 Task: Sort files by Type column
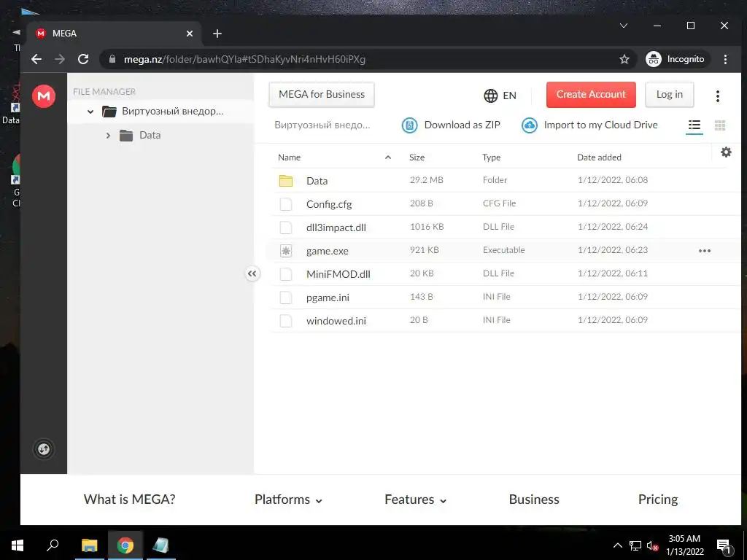[x=491, y=157]
